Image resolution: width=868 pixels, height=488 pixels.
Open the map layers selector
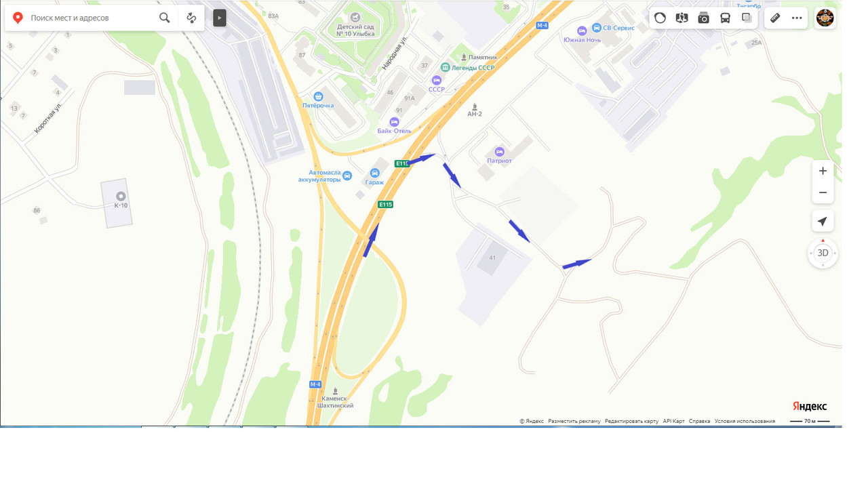point(747,18)
